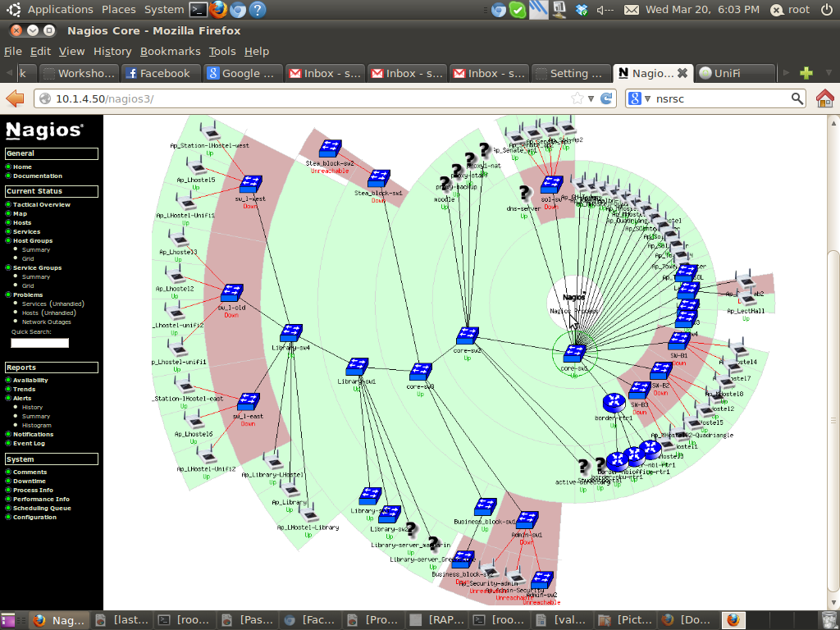Focus the Quick Search input box
This screenshot has width=840, height=630.
point(39,343)
